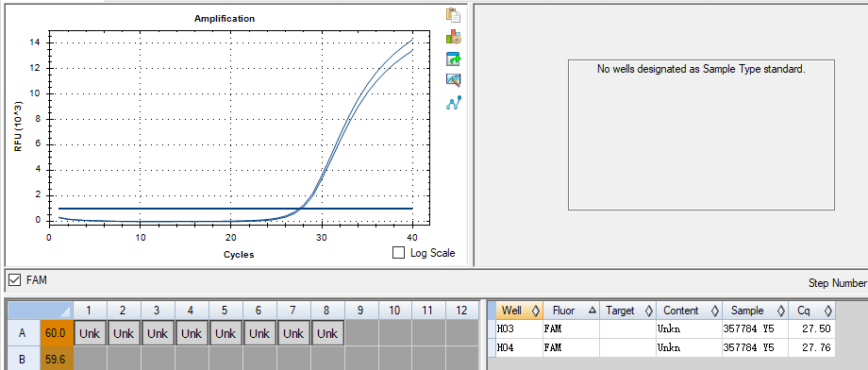Uncheck the FAM fluorophore checkbox
The height and width of the screenshot is (370, 868).
click(15, 280)
